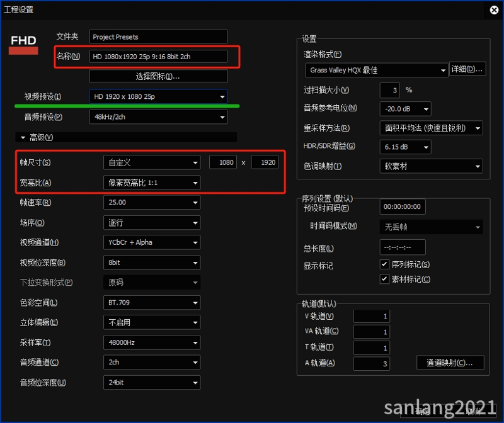Edit the 预设时间码 00:00:00:00 field
This screenshot has width=504, height=423.
[403, 207]
